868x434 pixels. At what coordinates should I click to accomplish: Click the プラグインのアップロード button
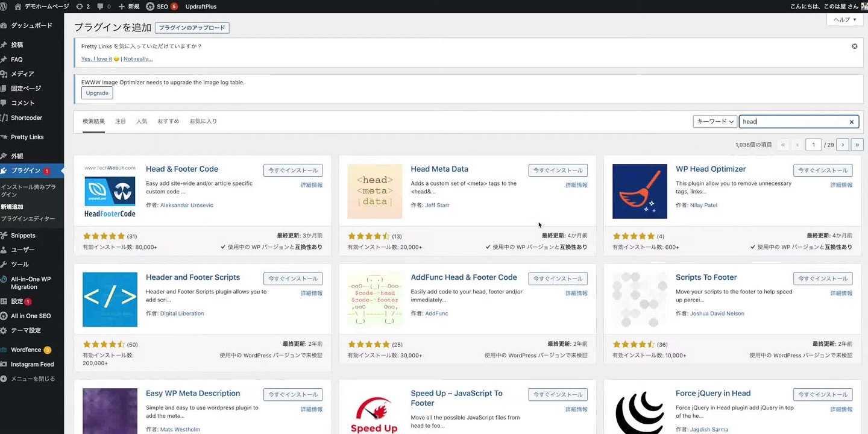pos(192,28)
